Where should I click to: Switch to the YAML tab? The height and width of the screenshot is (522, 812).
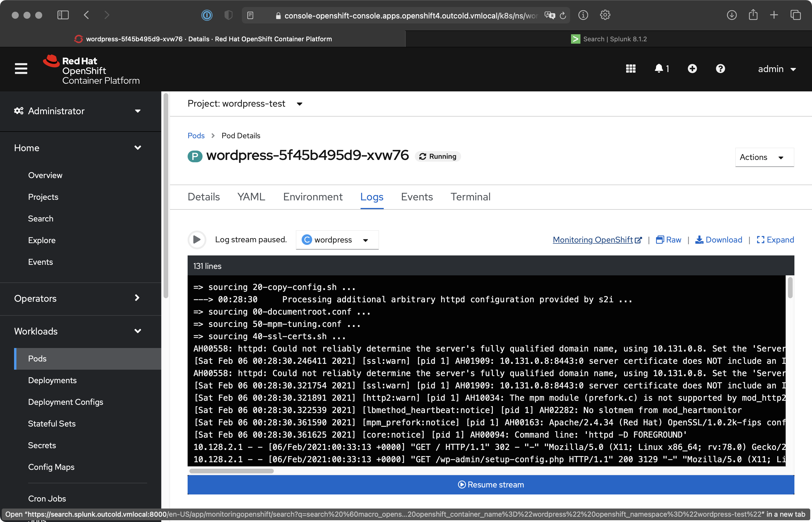(251, 197)
